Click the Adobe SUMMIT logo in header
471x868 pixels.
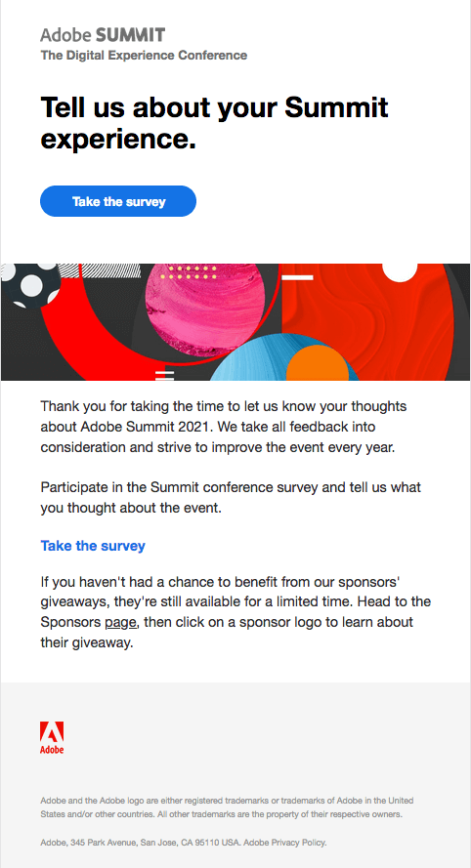[103, 35]
